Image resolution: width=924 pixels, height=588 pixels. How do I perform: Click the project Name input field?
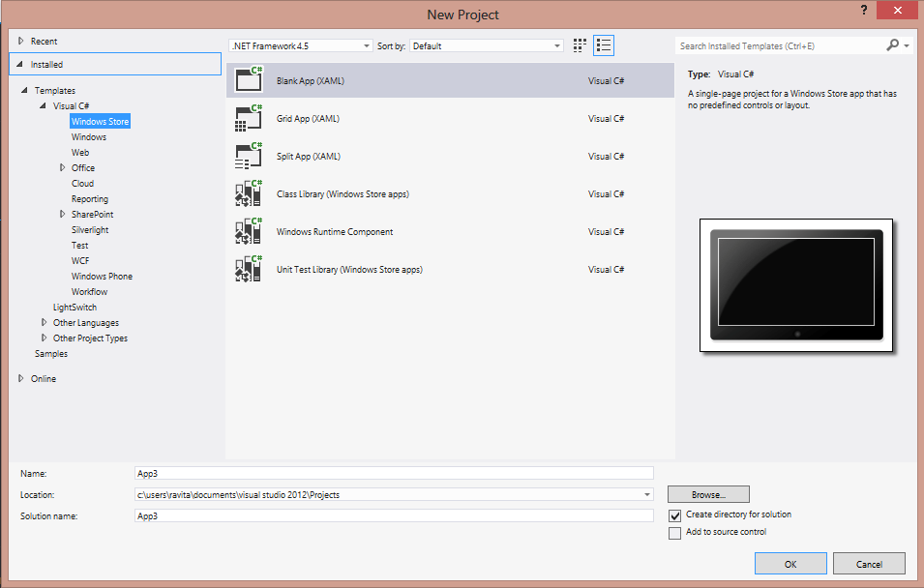point(394,473)
